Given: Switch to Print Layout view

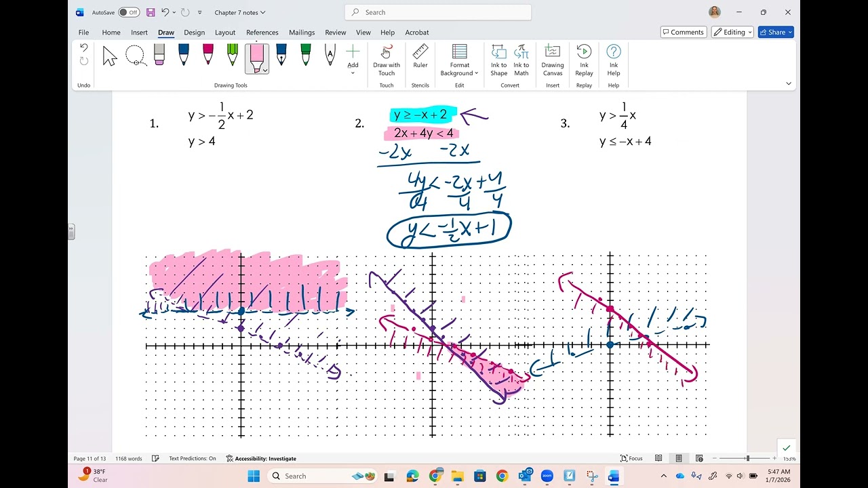Looking at the screenshot, I should [x=679, y=459].
